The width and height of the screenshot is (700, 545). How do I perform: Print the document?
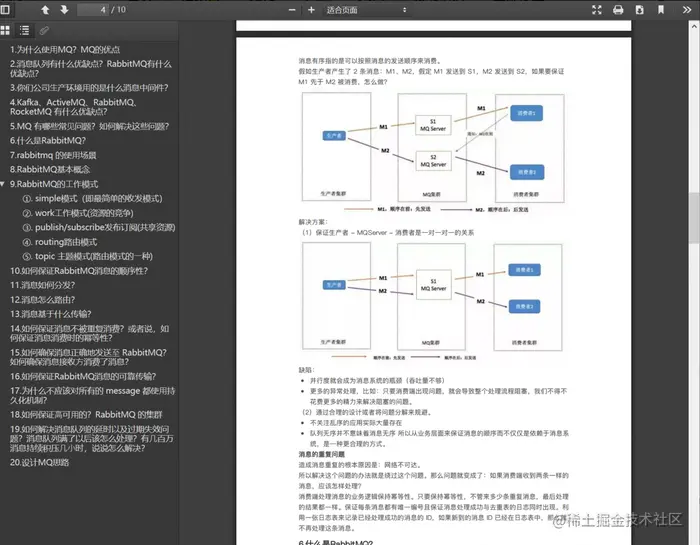click(618, 10)
